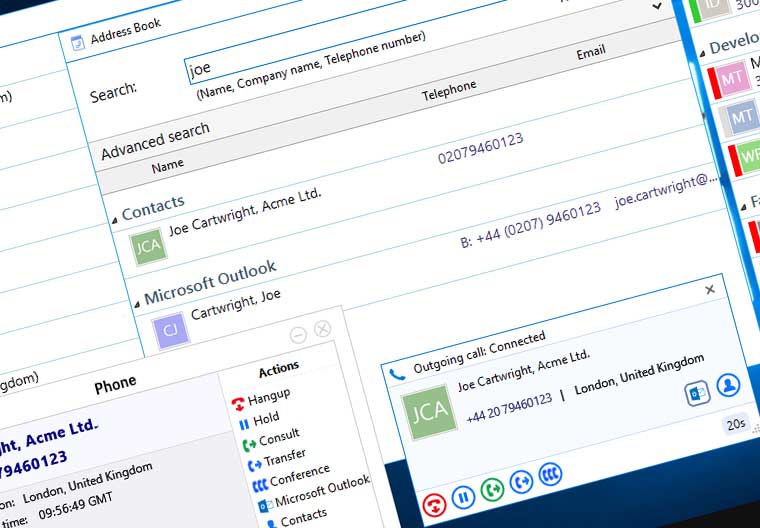The height and width of the screenshot is (528, 760).
Task: Click the JCA avatar in the call popup
Action: pyautogui.click(x=429, y=413)
